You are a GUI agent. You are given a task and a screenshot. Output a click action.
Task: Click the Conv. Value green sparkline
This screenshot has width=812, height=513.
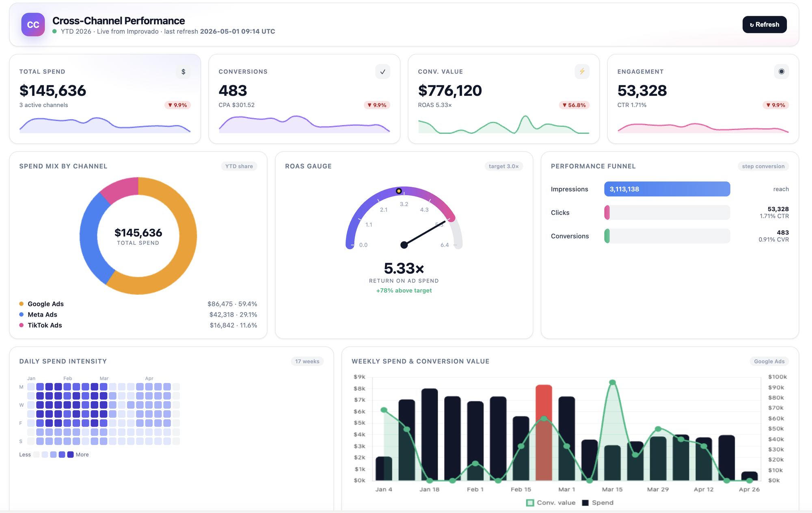click(503, 125)
